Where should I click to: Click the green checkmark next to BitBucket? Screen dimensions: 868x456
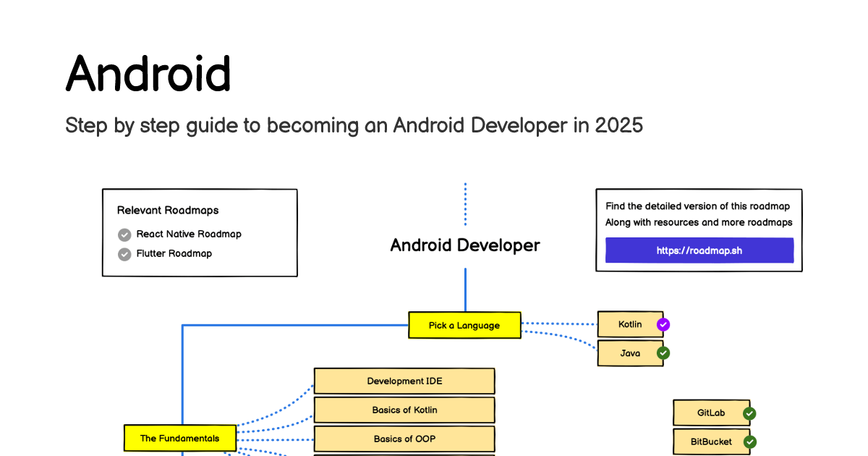749,442
